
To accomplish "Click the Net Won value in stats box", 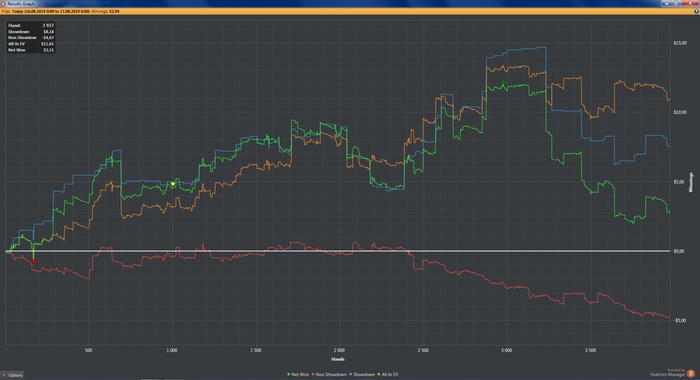I will pyautogui.click(x=49, y=50).
